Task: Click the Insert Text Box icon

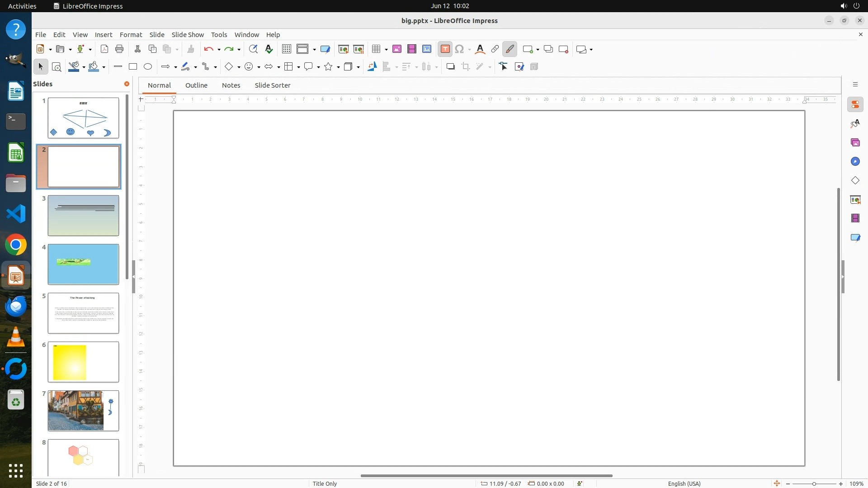Action: [x=445, y=49]
